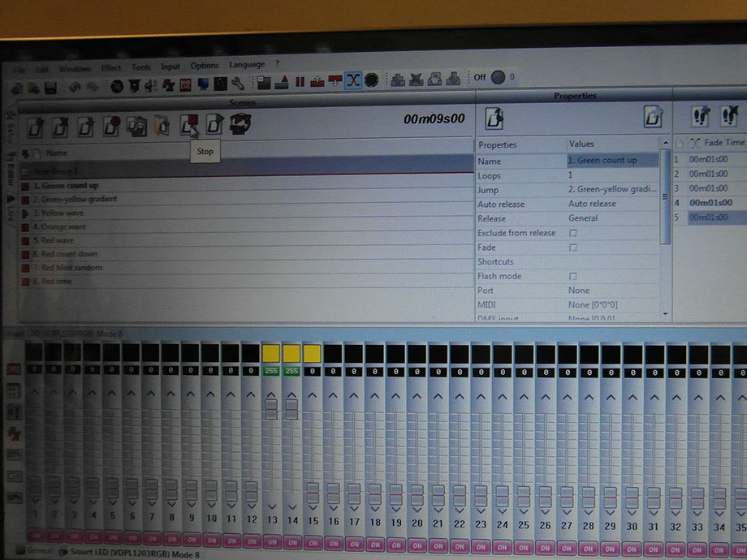Click the add step footprints icon

(x=700, y=118)
